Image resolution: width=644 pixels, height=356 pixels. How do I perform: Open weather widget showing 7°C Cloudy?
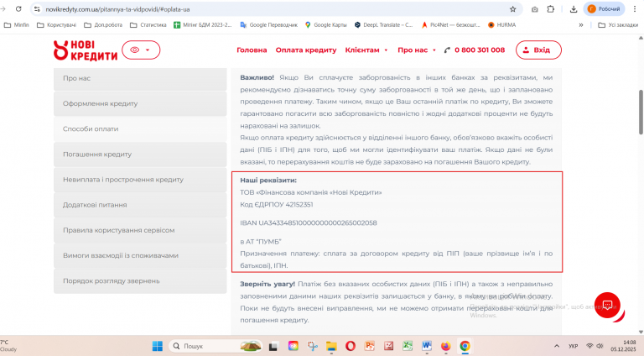click(9, 346)
